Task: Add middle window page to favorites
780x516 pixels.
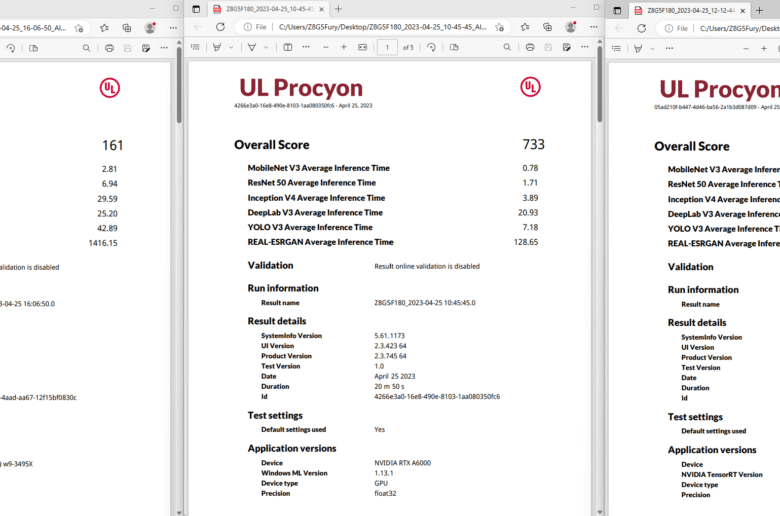Action: (499, 27)
